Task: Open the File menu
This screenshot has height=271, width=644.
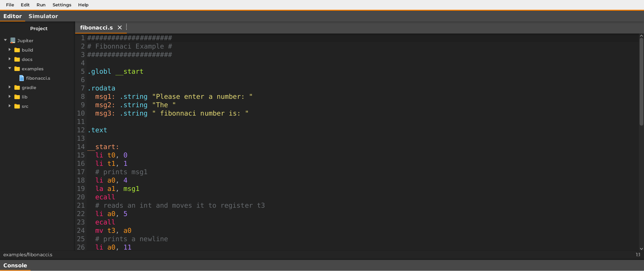Action: 10,5
